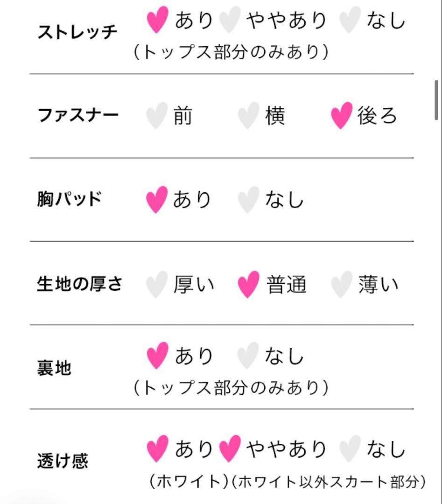Click the pink heart for 胸パッド あり
The image size is (442, 504).
[156, 201]
